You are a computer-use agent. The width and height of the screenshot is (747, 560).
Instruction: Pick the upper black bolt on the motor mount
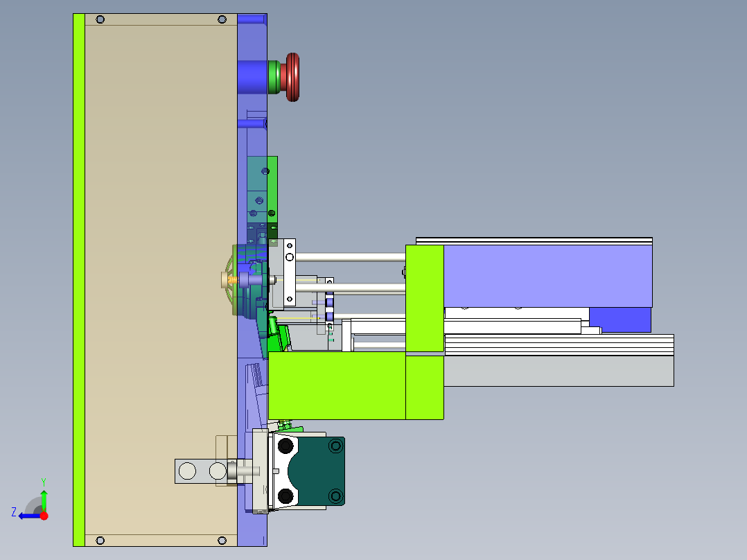(x=285, y=446)
